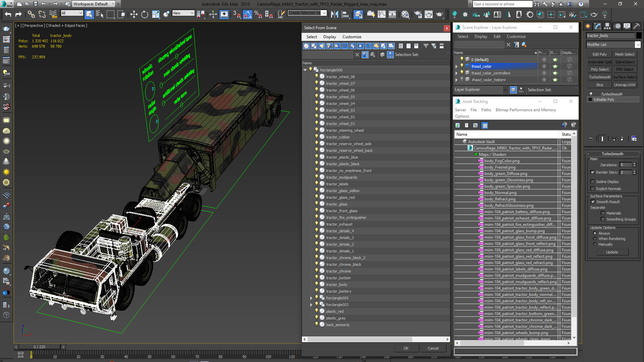Expand the Rectangle005 tree node
This screenshot has height=362, width=644.
click(311, 298)
